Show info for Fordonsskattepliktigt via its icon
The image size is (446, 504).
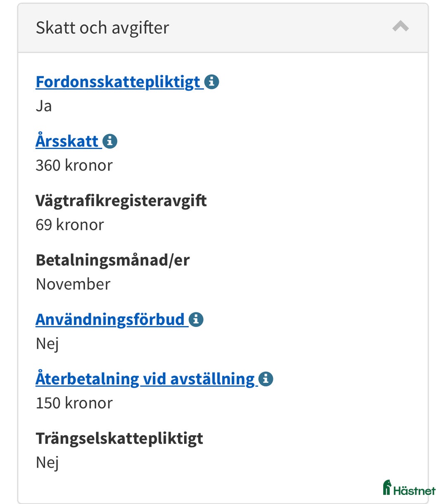click(x=212, y=82)
